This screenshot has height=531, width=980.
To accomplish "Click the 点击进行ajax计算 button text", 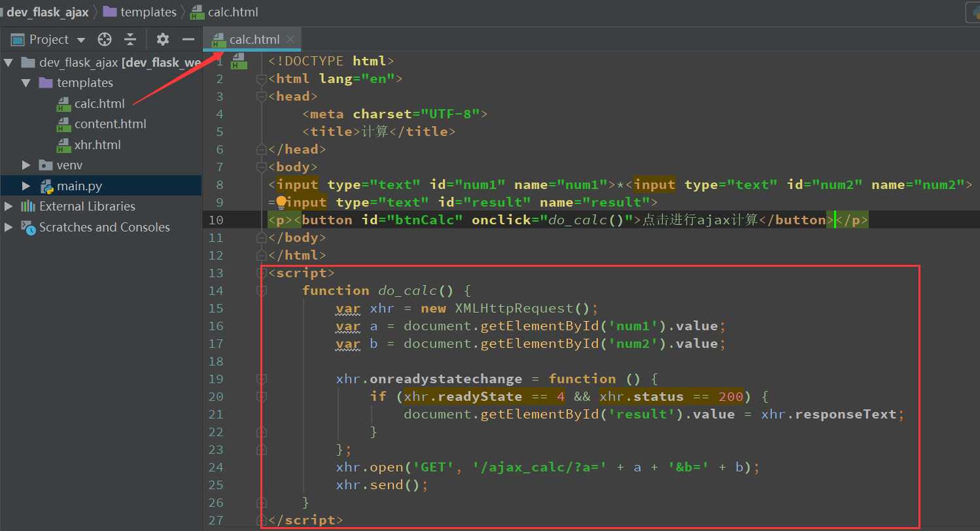I will coord(700,220).
